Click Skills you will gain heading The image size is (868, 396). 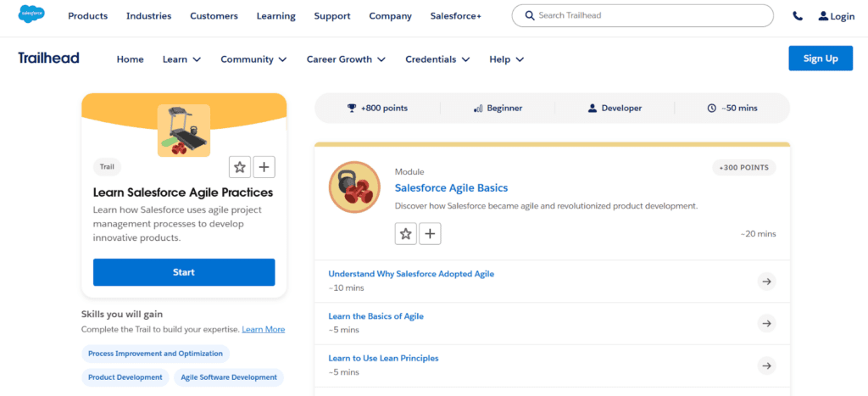tap(122, 314)
